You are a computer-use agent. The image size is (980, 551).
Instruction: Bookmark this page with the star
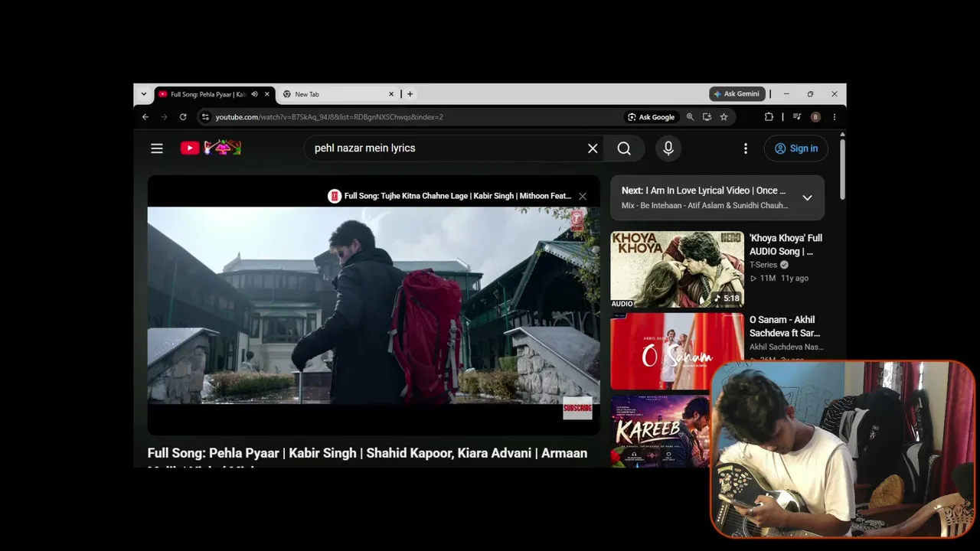click(x=724, y=117)
